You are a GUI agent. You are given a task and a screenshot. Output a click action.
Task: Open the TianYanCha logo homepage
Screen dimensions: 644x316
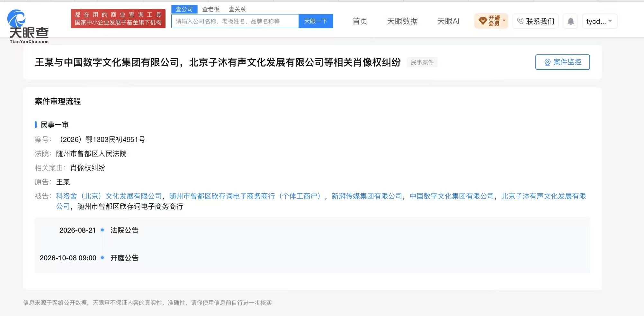28,26
